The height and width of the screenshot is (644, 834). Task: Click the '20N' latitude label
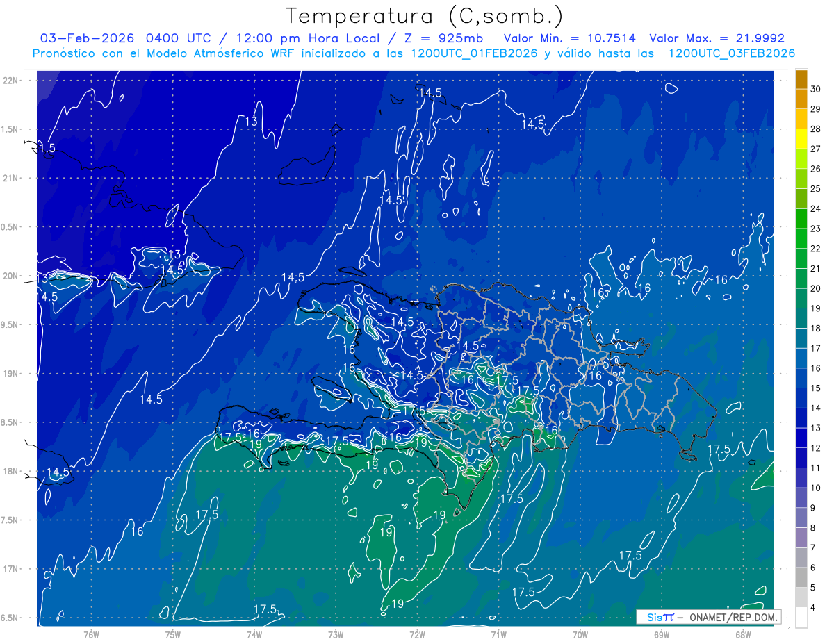(10, 276)
